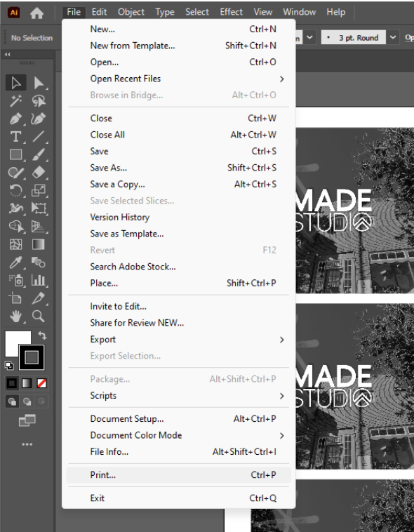Select the Pen tool
This screenshot has width=414, height=532.
click(16, 119)
